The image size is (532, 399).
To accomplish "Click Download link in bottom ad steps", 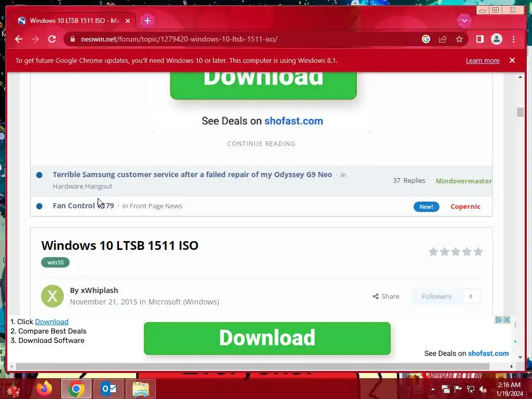I will 51,321.
